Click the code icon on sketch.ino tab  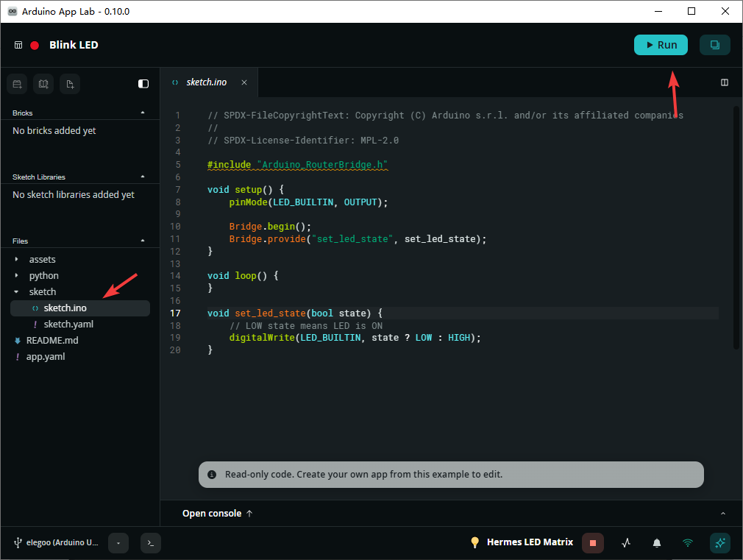pyautogui.click(x=175, y=82)
